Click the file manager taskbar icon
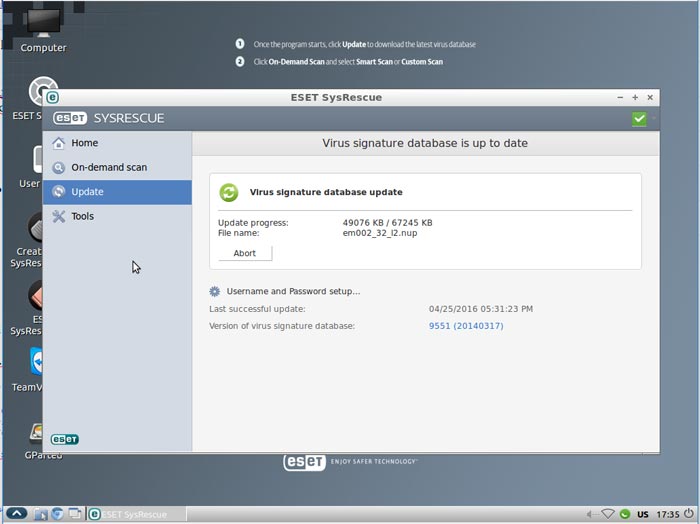Image resolution: width=700 pixels, height=524 pixels. click(x=40, y=514)
